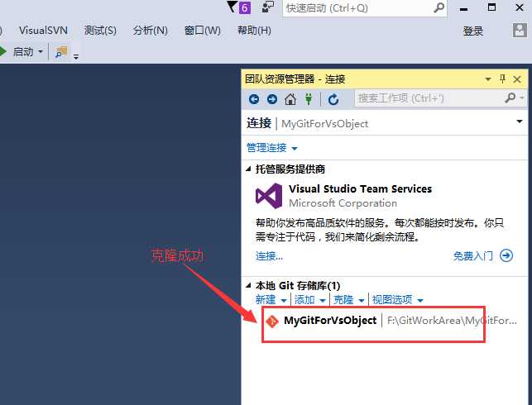Click the Visual Studio Team Services title
The width and height of the screenshot is (532, 405).
[x=361, y=188]
